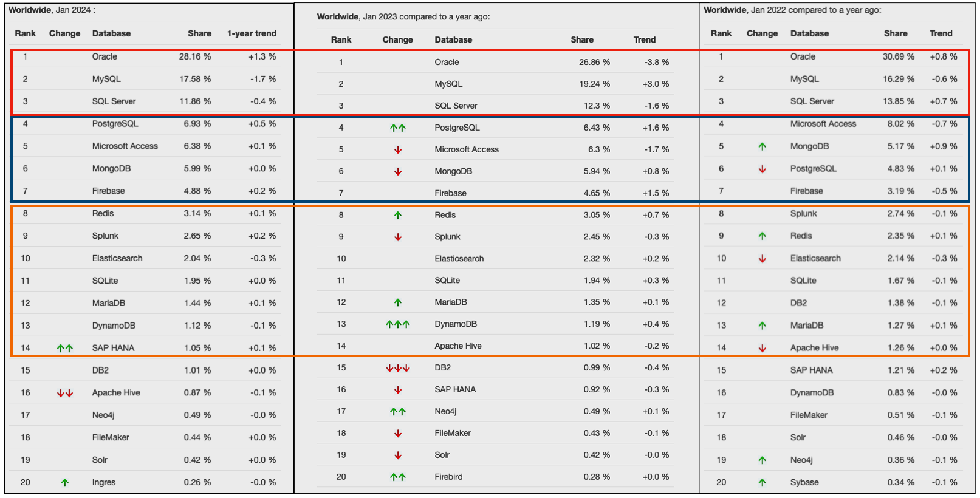The image size is (980, 498).
Task: Click the Worldwide, Jan 2024 heading
Action: tap(52, 10)
